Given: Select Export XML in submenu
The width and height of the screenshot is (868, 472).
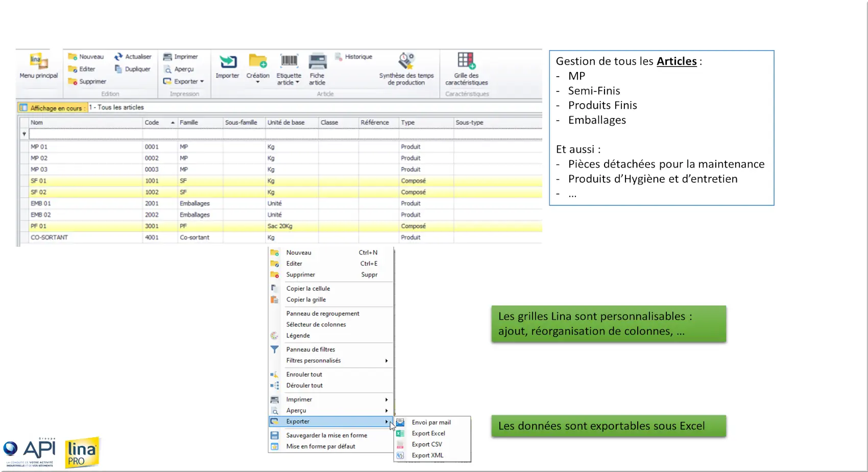Looking at the screenshot, I should pos(432,456).
